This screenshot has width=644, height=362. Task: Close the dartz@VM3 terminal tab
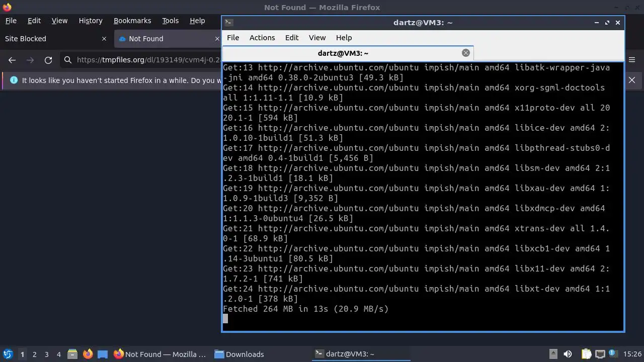(x=466, y=53)
